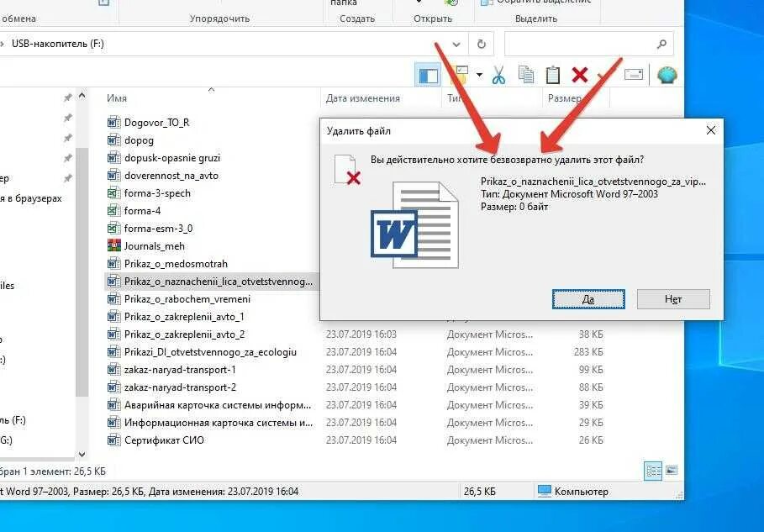Select file zakaz-naryad-transport-2
764x532 pixels.
pyautogui.click(x=180, y=387)
